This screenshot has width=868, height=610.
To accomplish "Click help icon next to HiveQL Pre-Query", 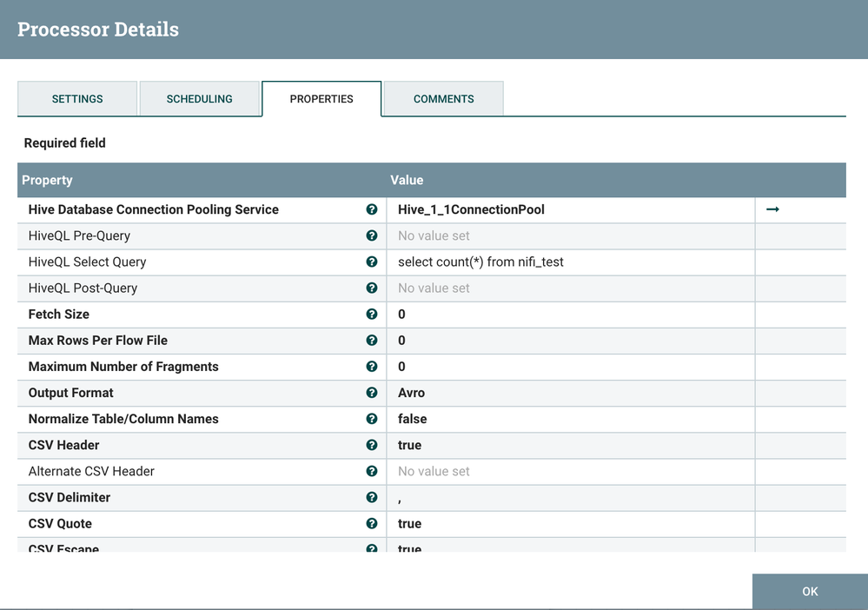I will [372, 235].
